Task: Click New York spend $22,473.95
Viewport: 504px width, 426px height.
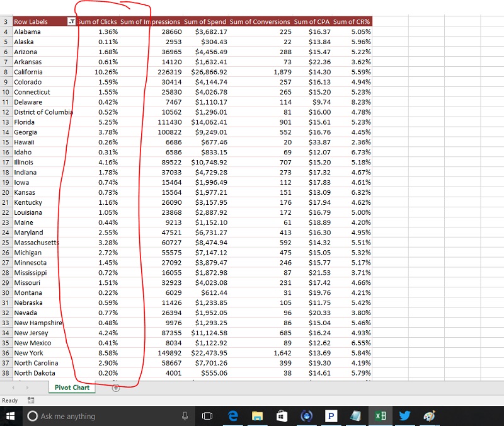Action: click(x=209, y=353)
